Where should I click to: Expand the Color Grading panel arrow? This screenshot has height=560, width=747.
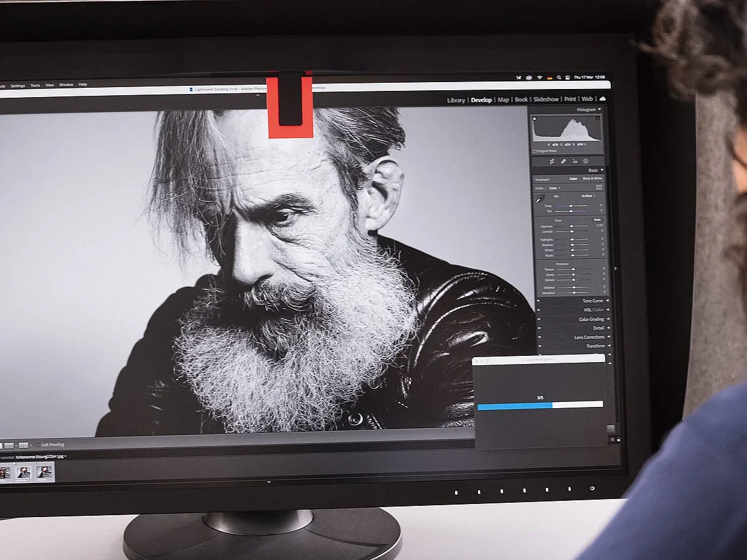(x=608, y=319)
